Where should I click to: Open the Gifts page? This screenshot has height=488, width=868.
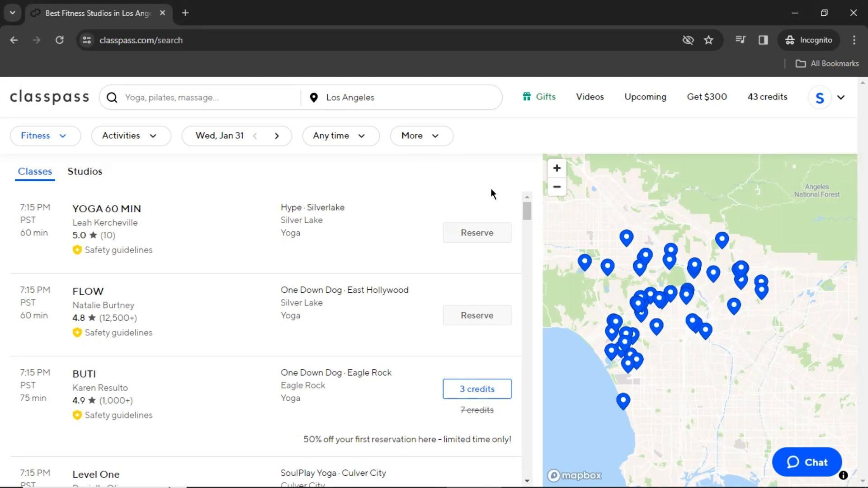(x=545, y=97)
